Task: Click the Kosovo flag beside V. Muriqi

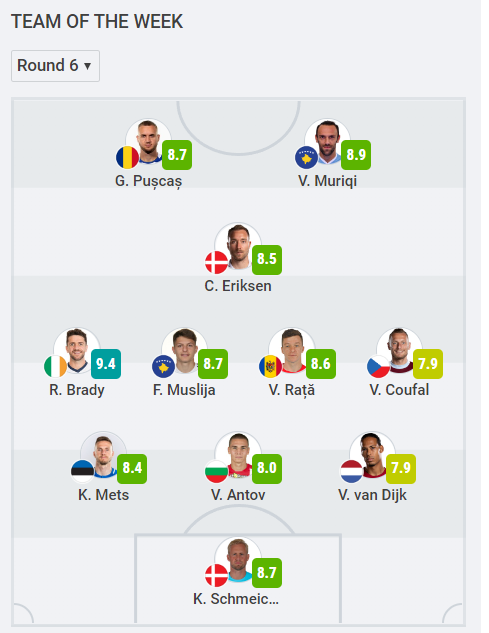Action: click(306, 157)
